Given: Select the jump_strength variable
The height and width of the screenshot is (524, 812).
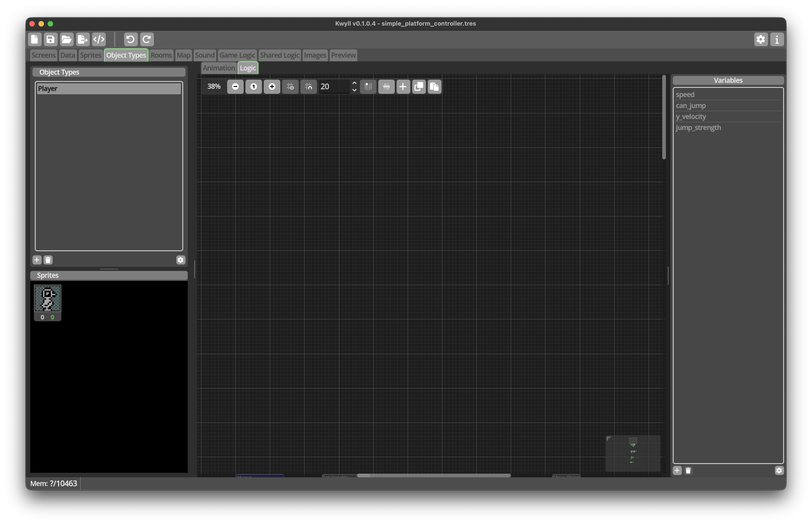Looking at the screenshot, I should [728, 128].
